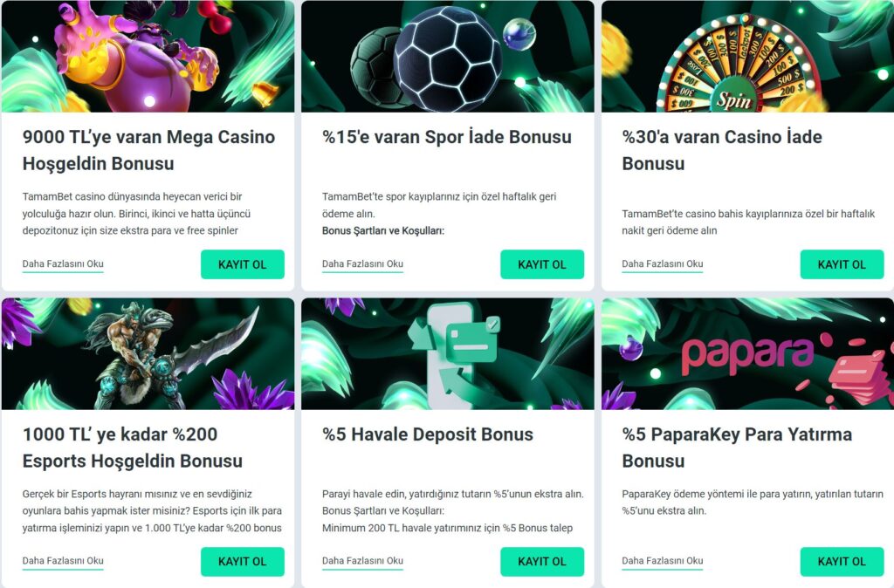Click the %5 Havale Deposit Bonus heading
The height and width of the screenshot is (588, 894).
point(428,434)
